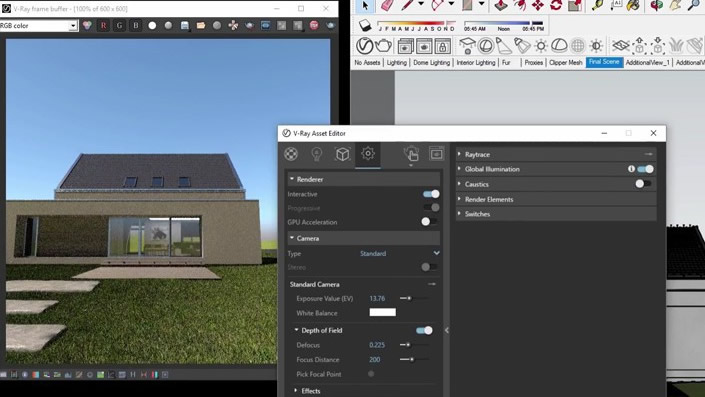Open the camera Type Standard dropdown
The width and height of the screenshot is (705, 397).
click(399, 254)
